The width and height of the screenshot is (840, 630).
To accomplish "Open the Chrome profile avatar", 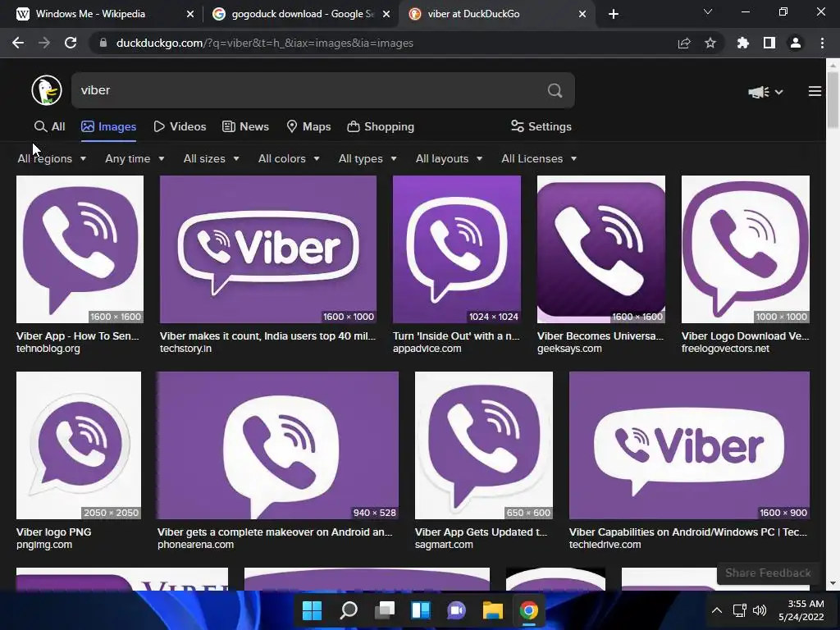I will [796, 43].
